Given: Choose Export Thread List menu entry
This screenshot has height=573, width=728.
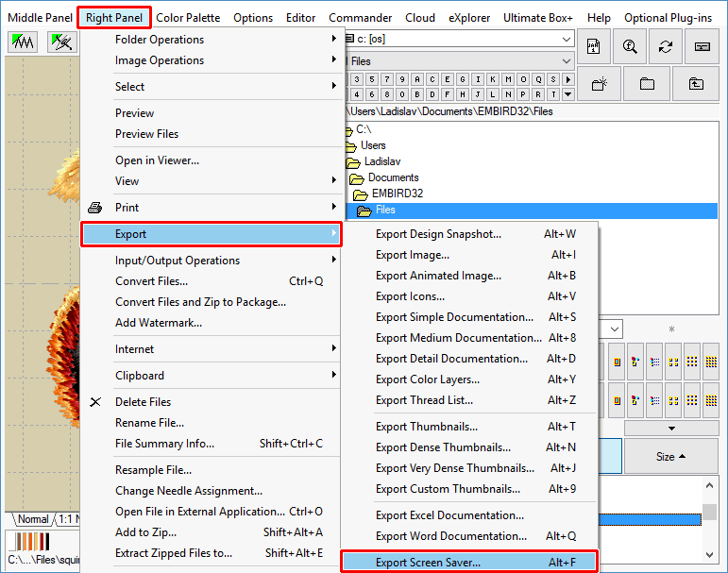Looking at the screenshot, I should pos(469,400).
